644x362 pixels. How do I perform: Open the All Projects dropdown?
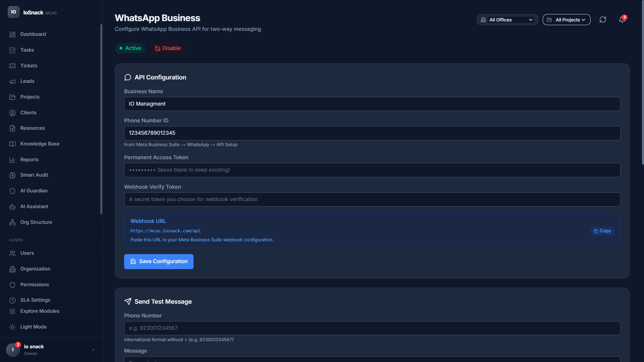(567, 20)
